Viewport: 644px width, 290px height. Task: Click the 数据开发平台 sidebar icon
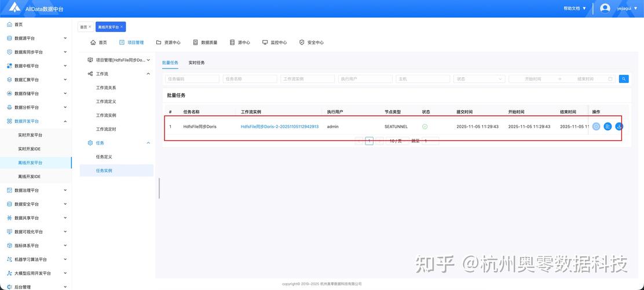tap(9, 121)
